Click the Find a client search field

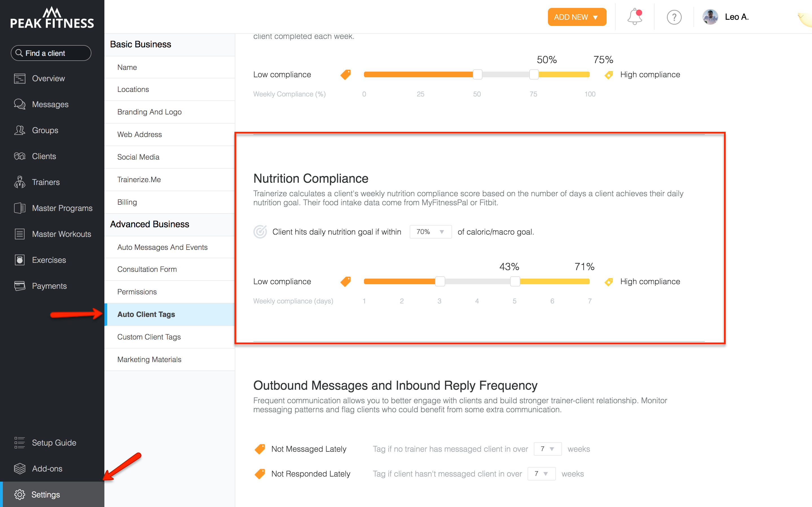click(51, 53)
